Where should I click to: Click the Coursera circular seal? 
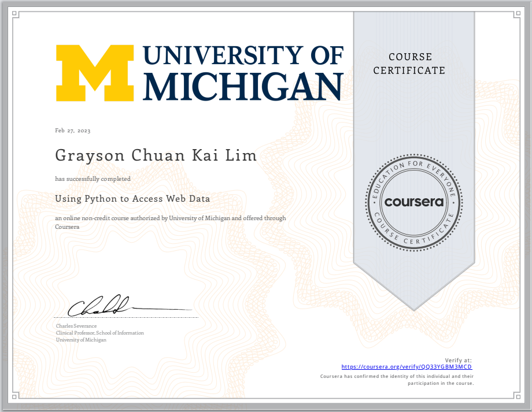[x=414, y=202]
